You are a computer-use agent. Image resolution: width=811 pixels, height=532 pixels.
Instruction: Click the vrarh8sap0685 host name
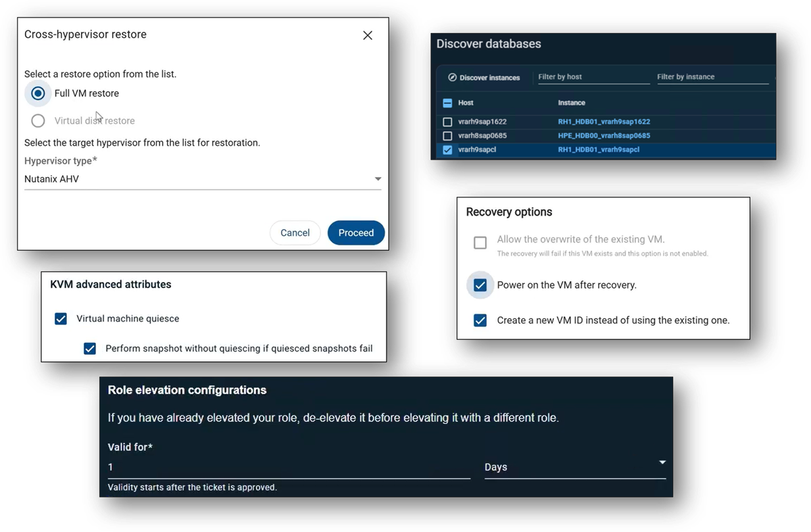482,136
